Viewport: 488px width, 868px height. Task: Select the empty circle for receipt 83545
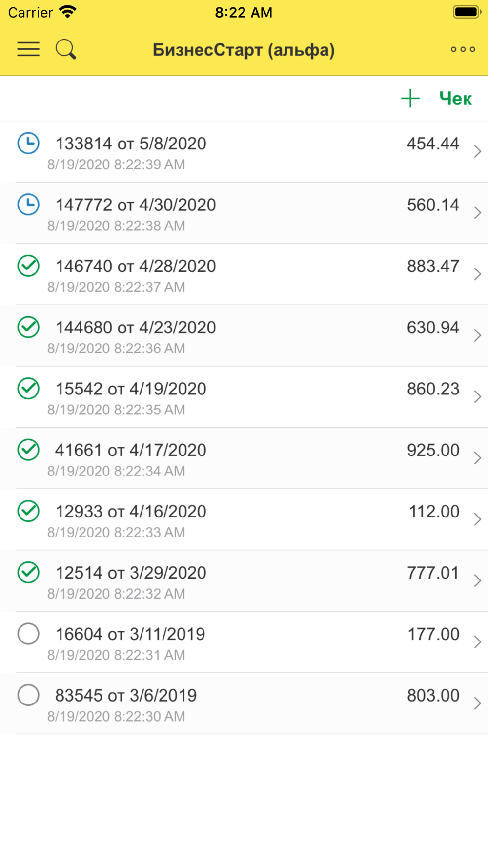[28, 695]
